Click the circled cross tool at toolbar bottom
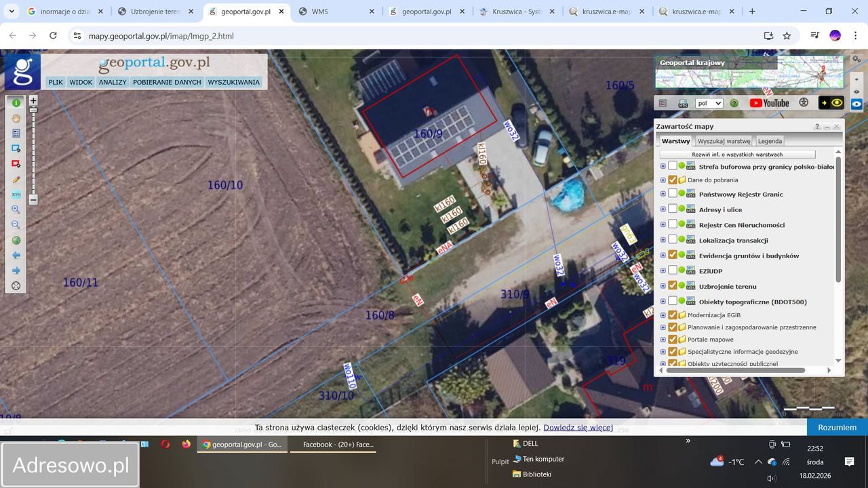The image size is (868, 488). (x=16, y=286)
